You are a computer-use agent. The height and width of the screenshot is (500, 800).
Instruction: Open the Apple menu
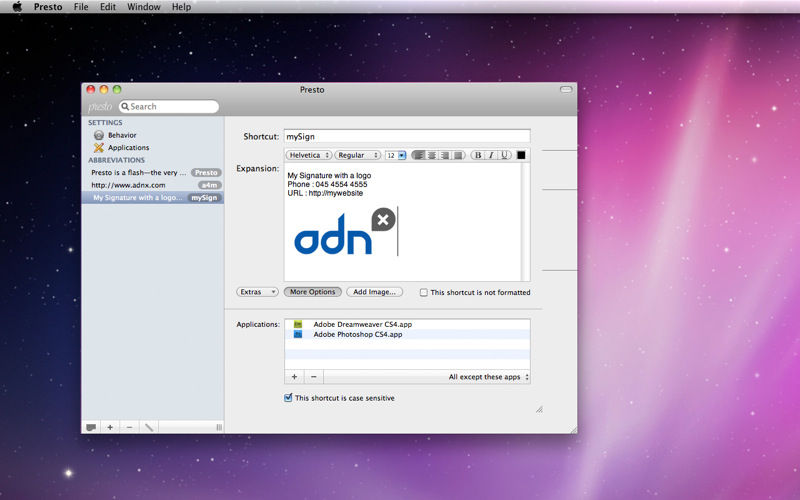(x=17, y=7)
